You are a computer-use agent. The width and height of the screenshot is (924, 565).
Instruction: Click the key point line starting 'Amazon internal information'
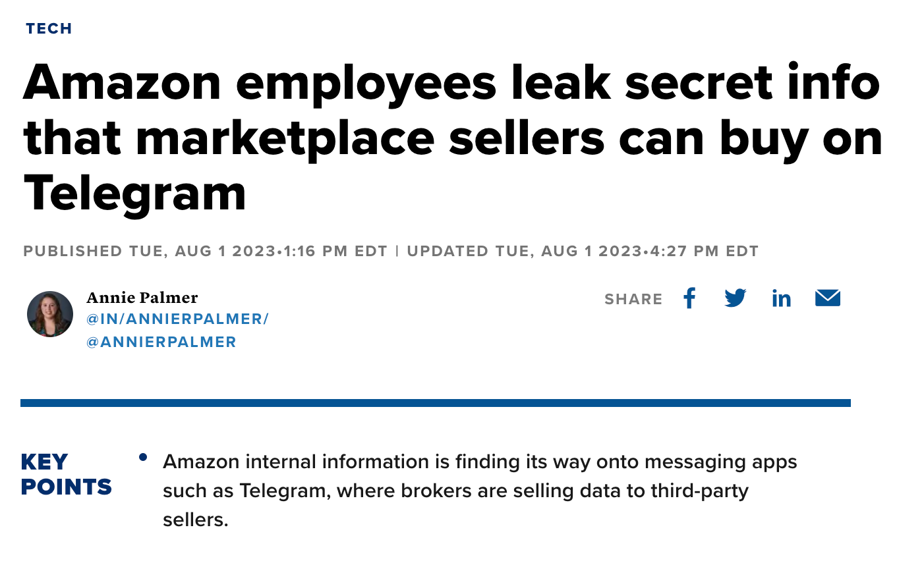click(480, 462)
